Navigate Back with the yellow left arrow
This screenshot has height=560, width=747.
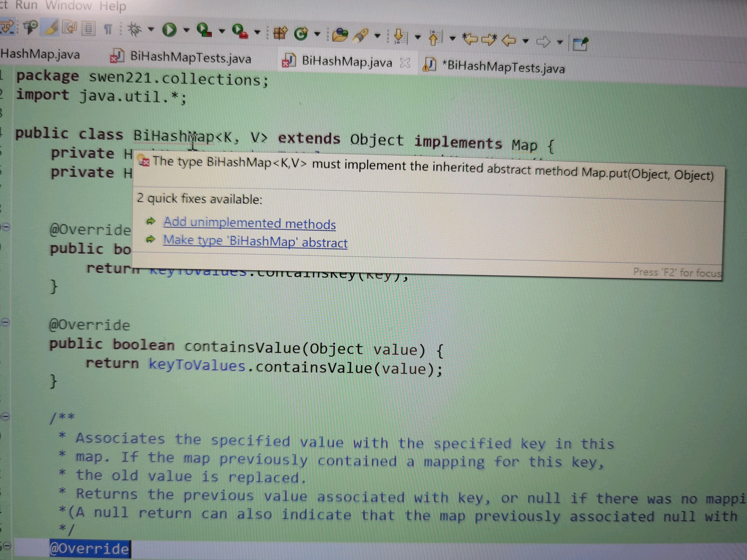509,40
